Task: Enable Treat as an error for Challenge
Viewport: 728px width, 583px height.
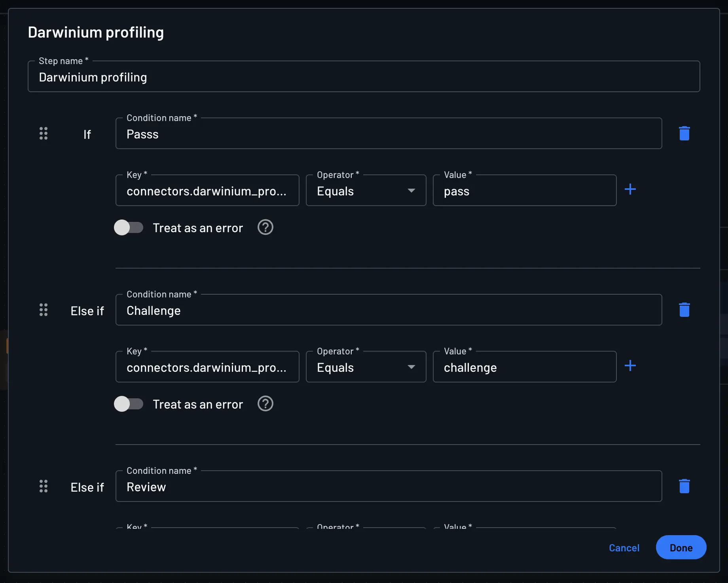Action: point(129,404)
